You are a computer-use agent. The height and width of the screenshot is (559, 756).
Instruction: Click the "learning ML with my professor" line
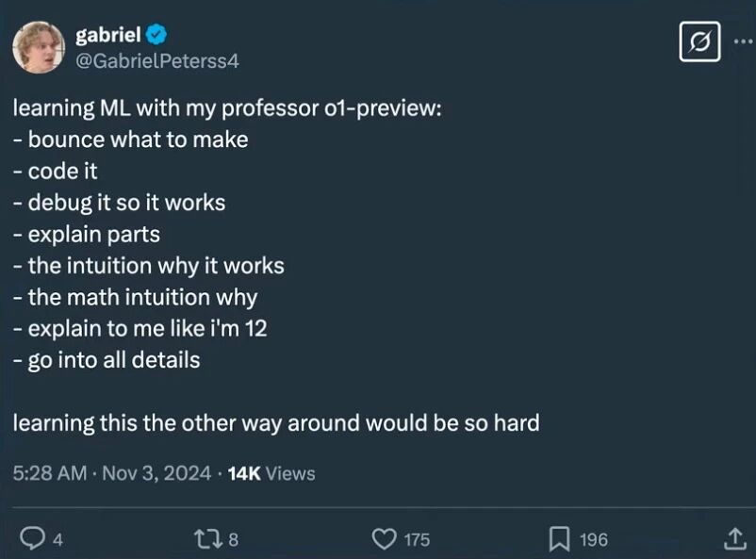point(227,107)
